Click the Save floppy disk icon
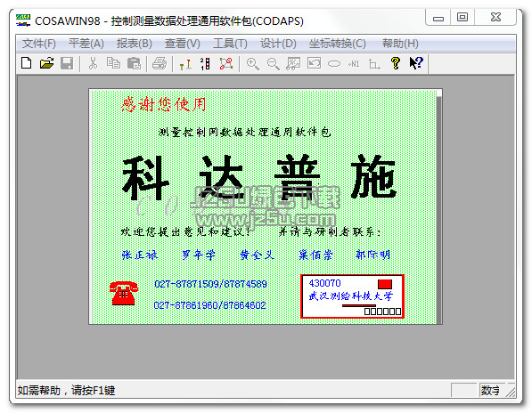 (x=67, y=63)
